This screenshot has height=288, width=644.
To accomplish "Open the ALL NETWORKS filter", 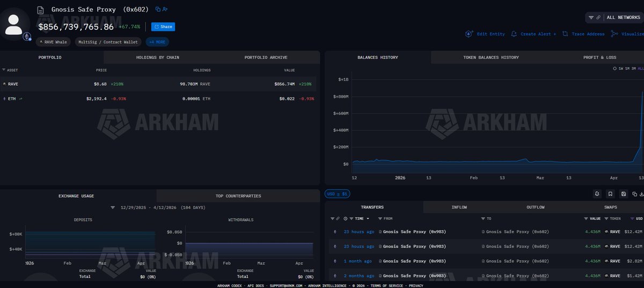I will pyautogui.click(x=623, y=18).
